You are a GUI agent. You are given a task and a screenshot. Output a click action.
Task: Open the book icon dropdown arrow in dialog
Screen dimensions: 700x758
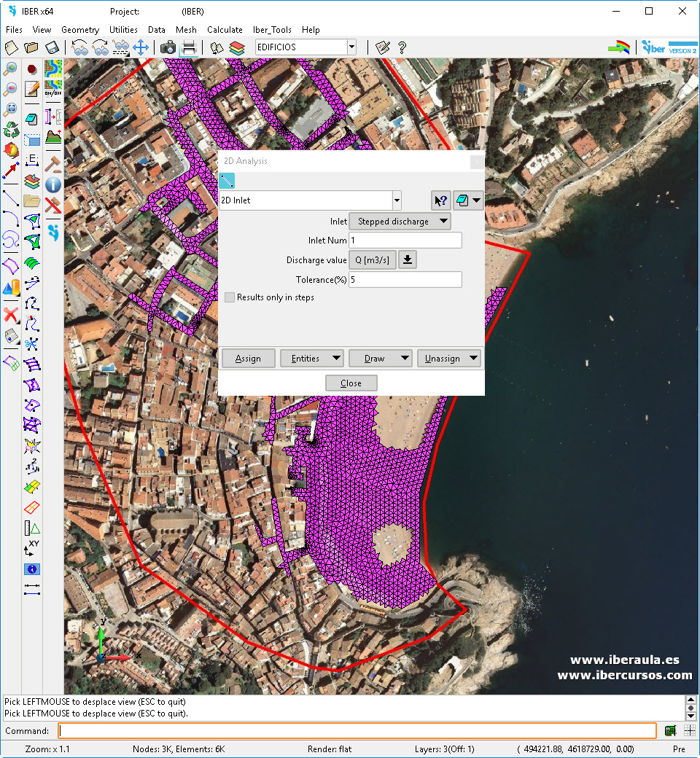[x=476, y=200]
